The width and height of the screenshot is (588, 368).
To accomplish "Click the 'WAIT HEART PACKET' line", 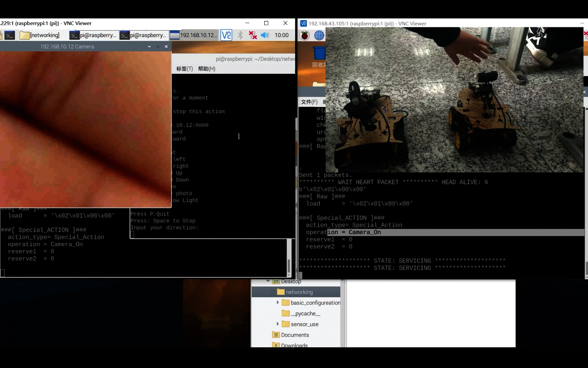I will (x=368, y=182).
